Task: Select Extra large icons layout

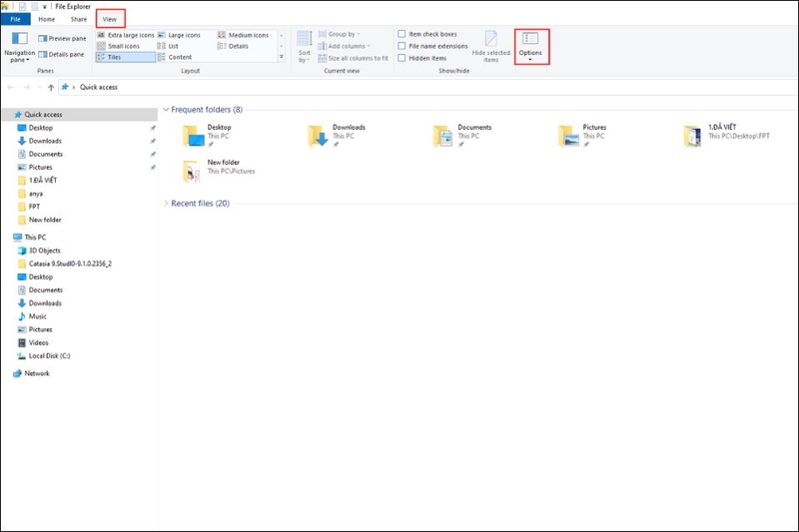Action: pos(126,35)
